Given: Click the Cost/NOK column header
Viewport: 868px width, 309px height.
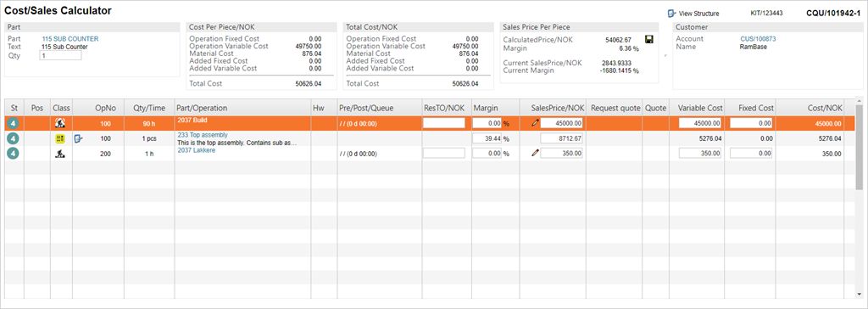Looking at the screenshot, I should pos(810,108).
